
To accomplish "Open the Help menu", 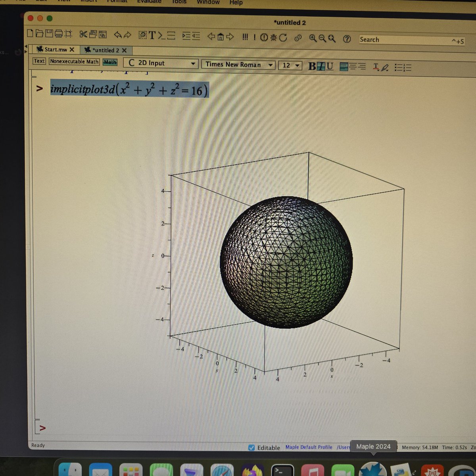I will pyautogui.click(x=236, y=2).
